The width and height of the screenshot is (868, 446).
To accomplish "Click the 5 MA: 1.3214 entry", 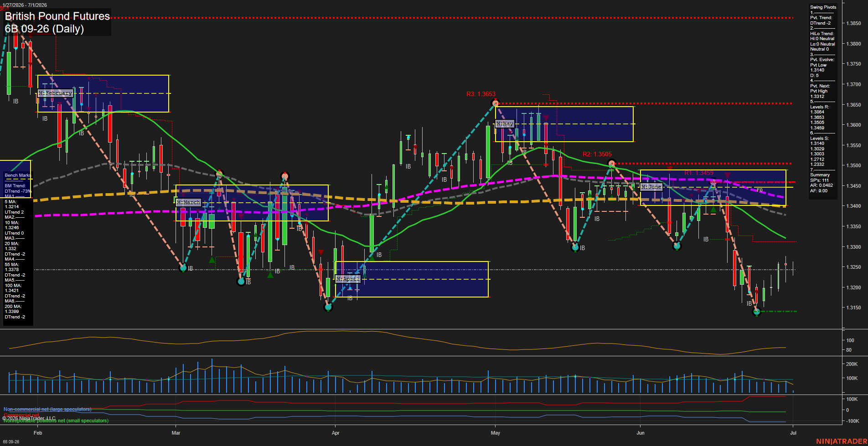I will point(12,204).
